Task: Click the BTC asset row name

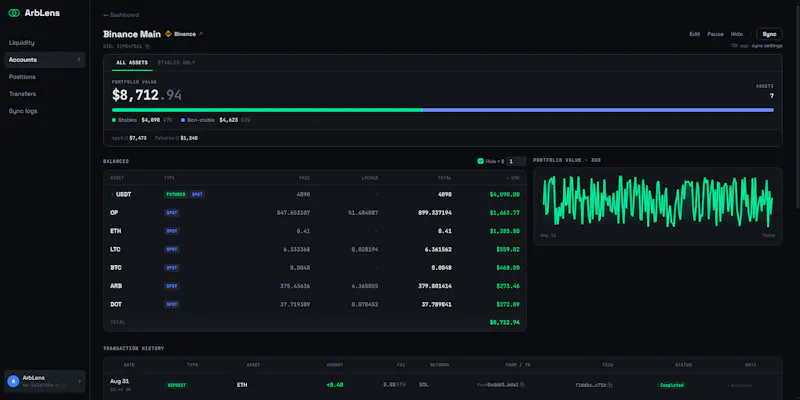Action: [x=116, y=268]
